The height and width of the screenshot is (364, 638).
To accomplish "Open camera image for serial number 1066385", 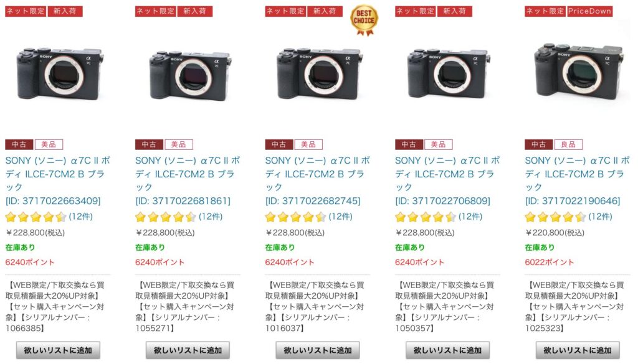I will pos(59,74).
